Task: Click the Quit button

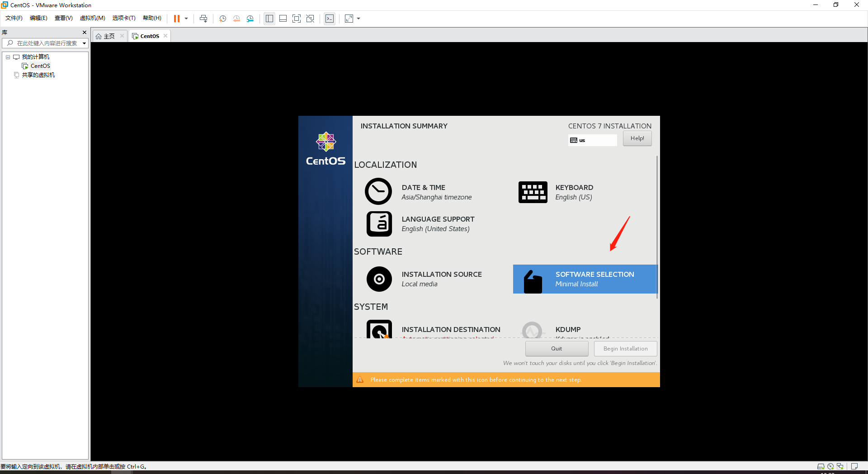Action: coord(557,349)
